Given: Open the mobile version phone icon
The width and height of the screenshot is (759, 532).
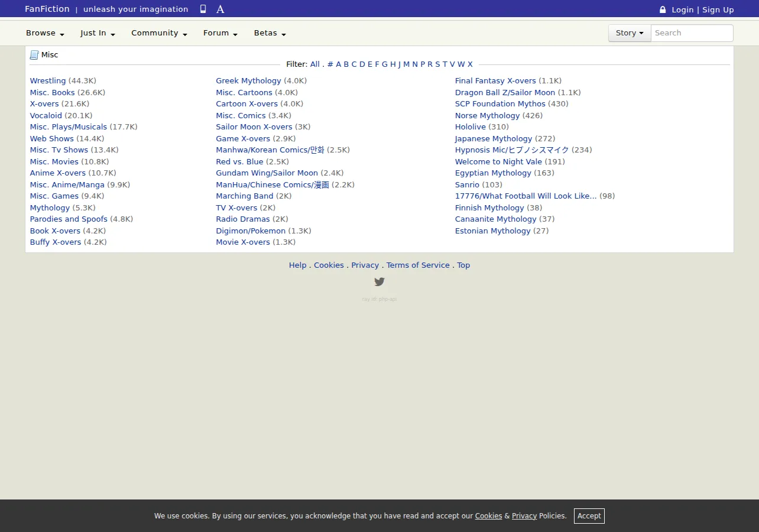Looking at the screenshot, I should coord(203,9).
